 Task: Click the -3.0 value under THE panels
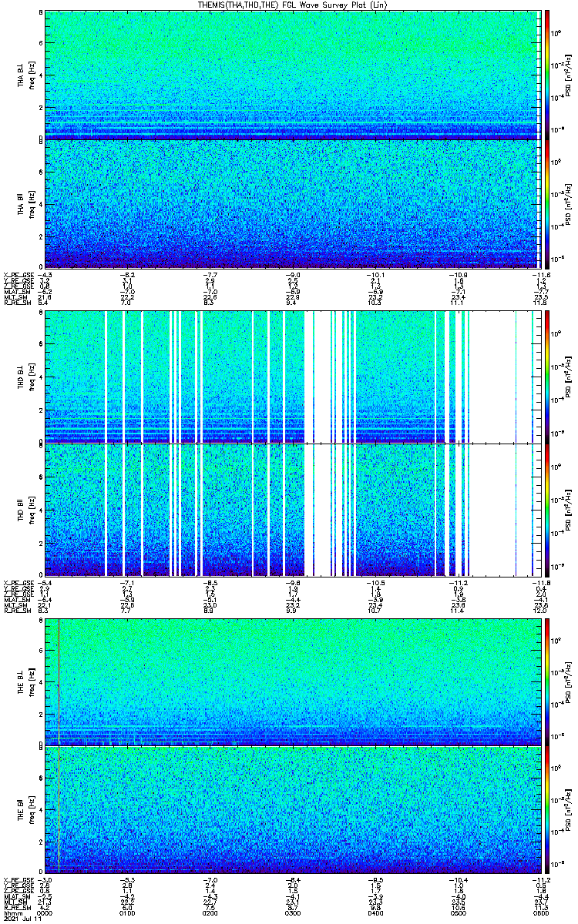coord(45,881)
